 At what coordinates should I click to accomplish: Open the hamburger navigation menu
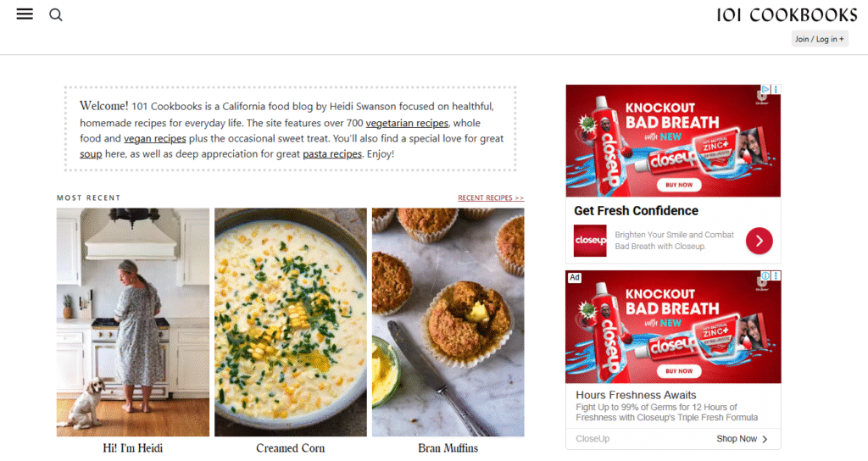click(x=25, y=14)
